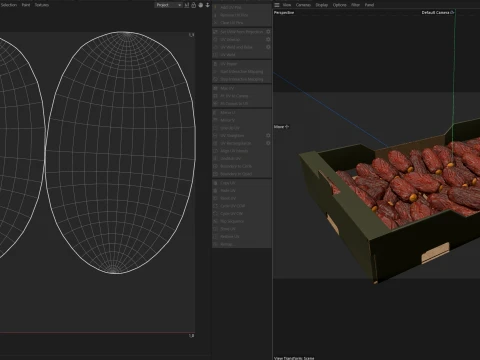Click the right UV island mesh
The width and height of the screenshot is (480, 360).
tap(120, 153)
